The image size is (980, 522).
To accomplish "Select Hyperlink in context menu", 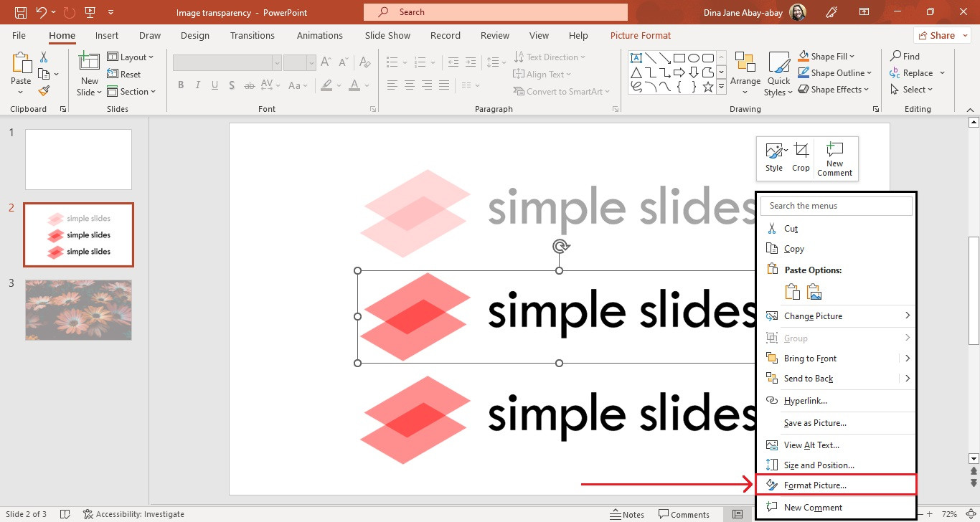I will (x=805, y=401).
